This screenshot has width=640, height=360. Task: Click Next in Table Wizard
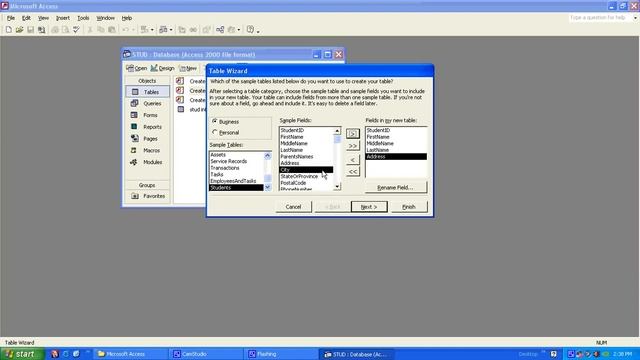369,207
